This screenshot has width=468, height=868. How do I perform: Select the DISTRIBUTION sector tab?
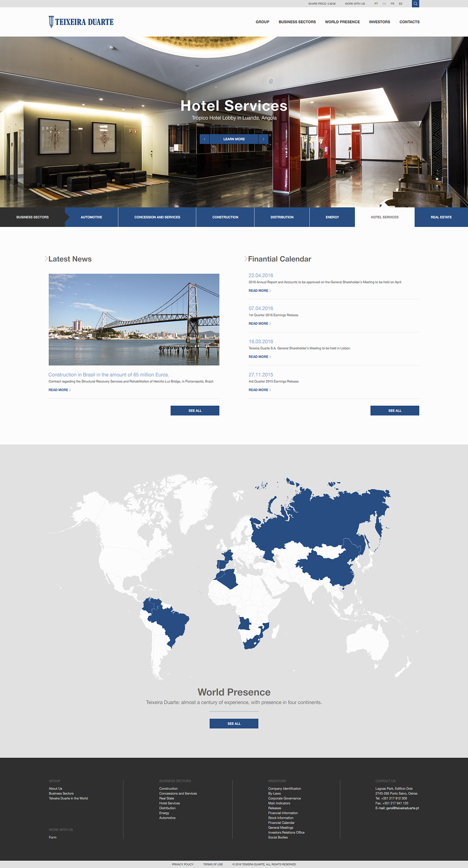click(282, 217)
